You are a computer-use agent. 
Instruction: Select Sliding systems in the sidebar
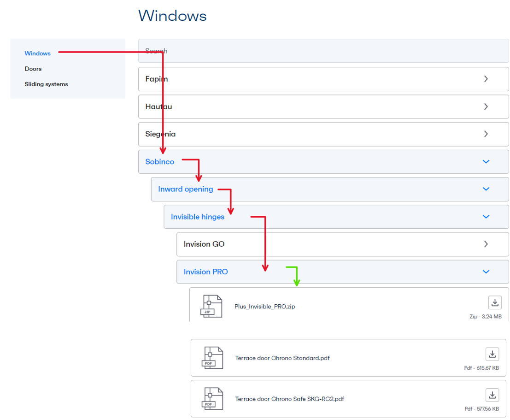[46, 84]
